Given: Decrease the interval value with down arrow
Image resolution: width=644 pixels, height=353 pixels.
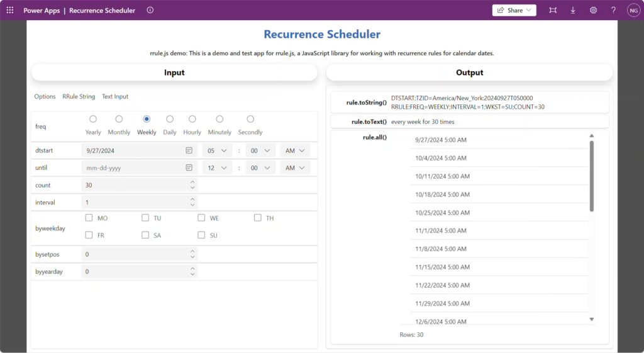Looking at the screenshot, I should (192, 206).
